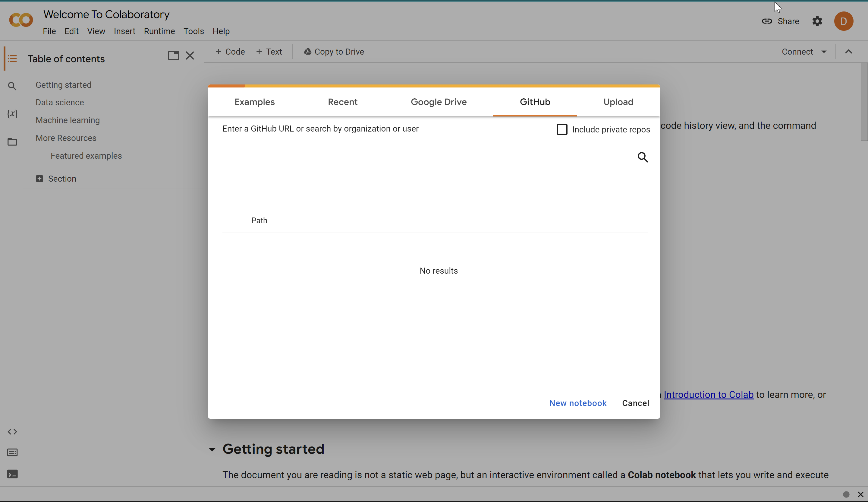Open the Code snippets sidebar icon

pos(12,432)
